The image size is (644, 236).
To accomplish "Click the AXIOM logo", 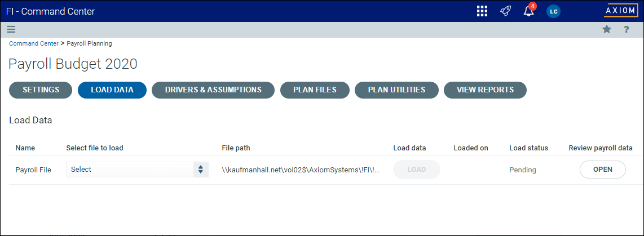I will coord(620,11).
